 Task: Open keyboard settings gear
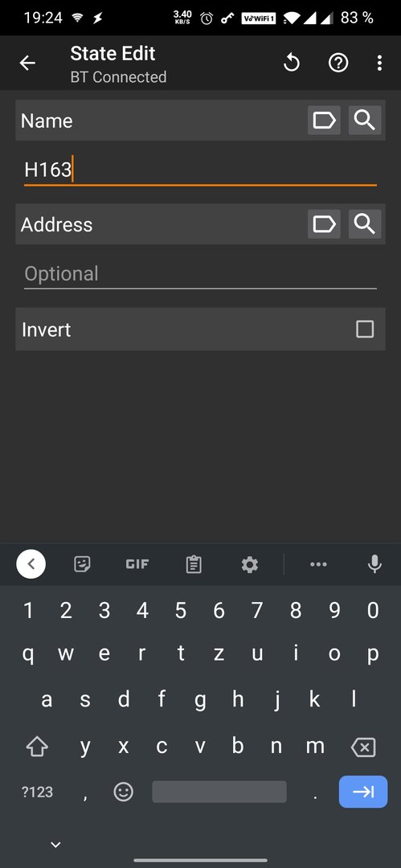250,564
